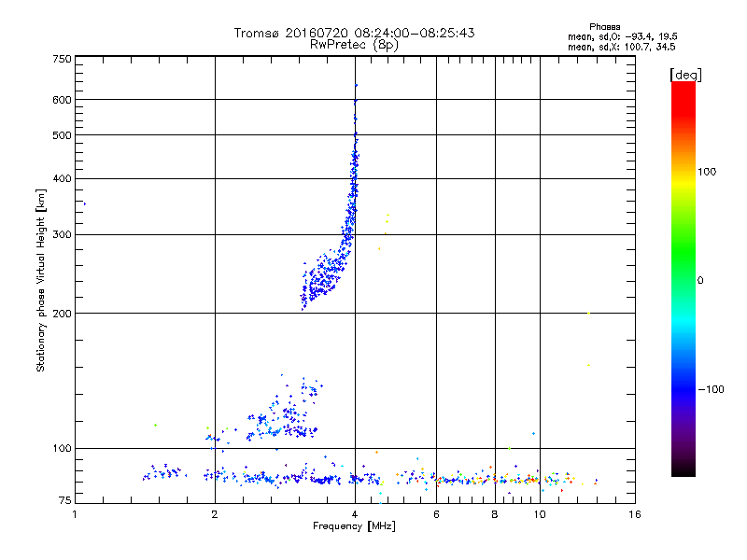Image resolution: width=747 pixels, height=560 pixels.
Task: Click y-axis tick label '750'
Action: click(62, 59)
